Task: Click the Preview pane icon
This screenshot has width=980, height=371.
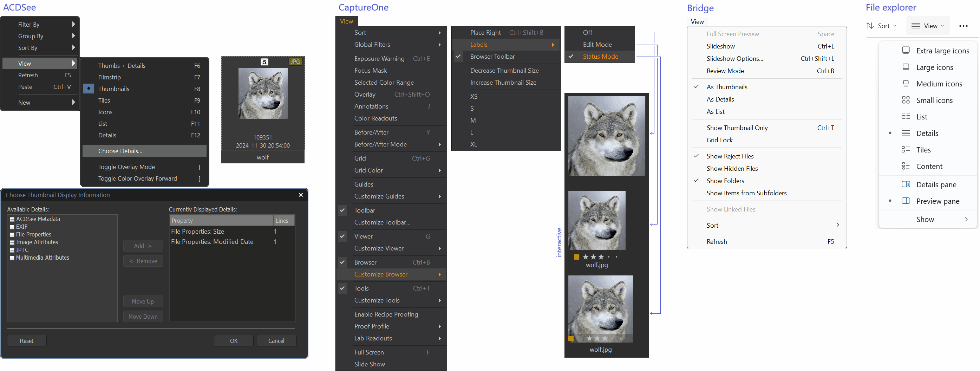Action: [x=906, y=201]
